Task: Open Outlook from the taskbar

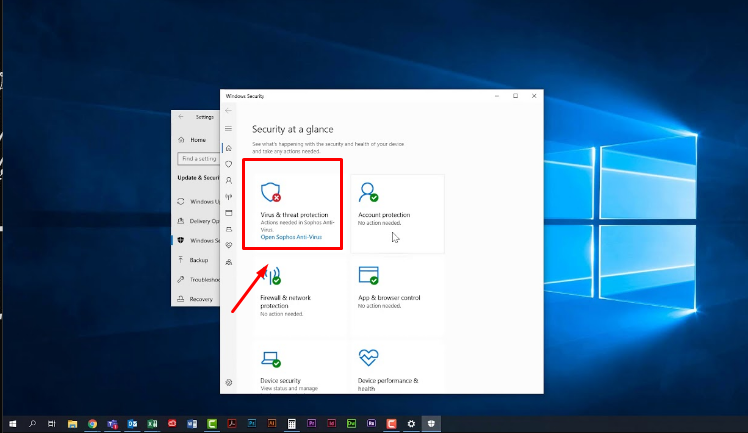Action: tap(132, 423)
